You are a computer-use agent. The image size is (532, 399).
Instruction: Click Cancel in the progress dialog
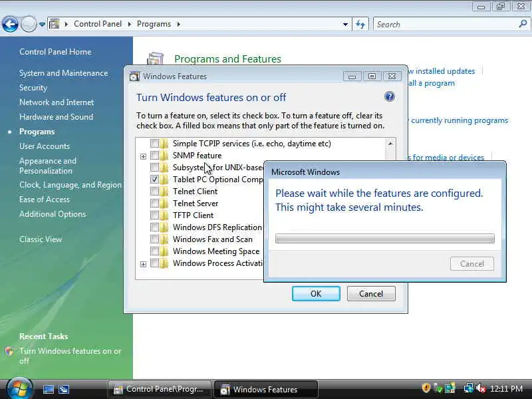click(x=472, y=263)
